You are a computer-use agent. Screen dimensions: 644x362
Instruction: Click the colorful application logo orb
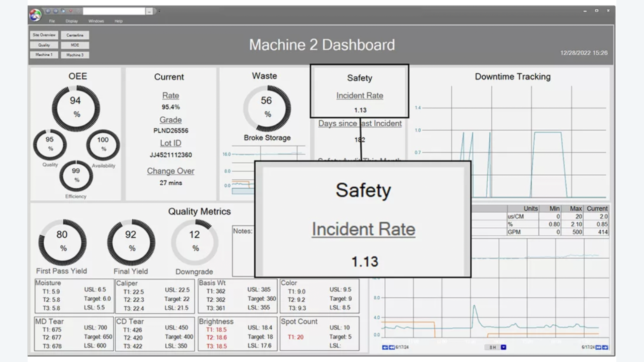tap(35, 15)
